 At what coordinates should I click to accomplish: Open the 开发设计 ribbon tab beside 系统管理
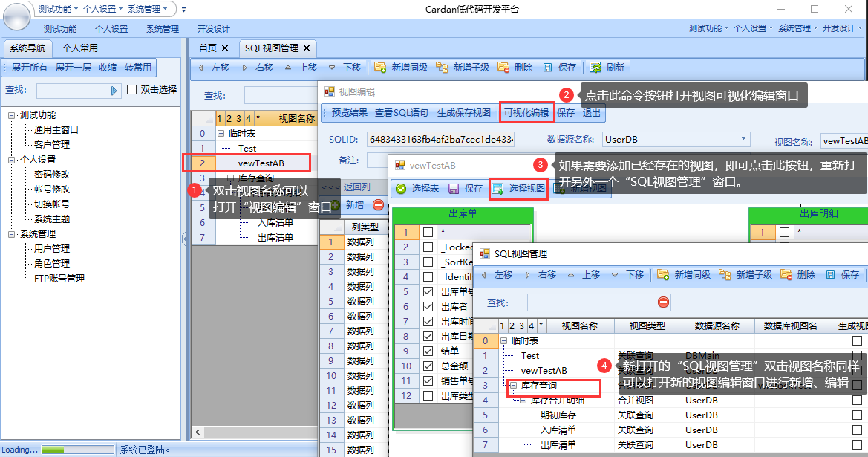[x=213, y=29]
